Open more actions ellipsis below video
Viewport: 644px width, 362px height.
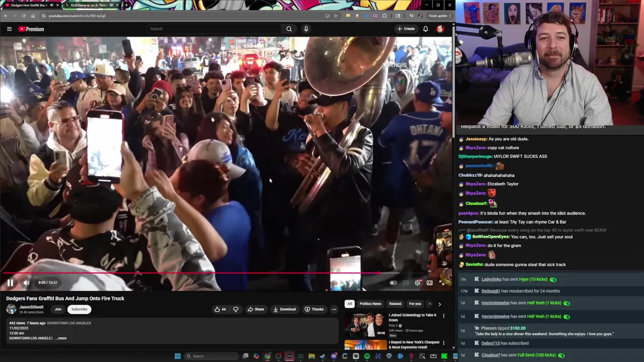tap(334, 309)
